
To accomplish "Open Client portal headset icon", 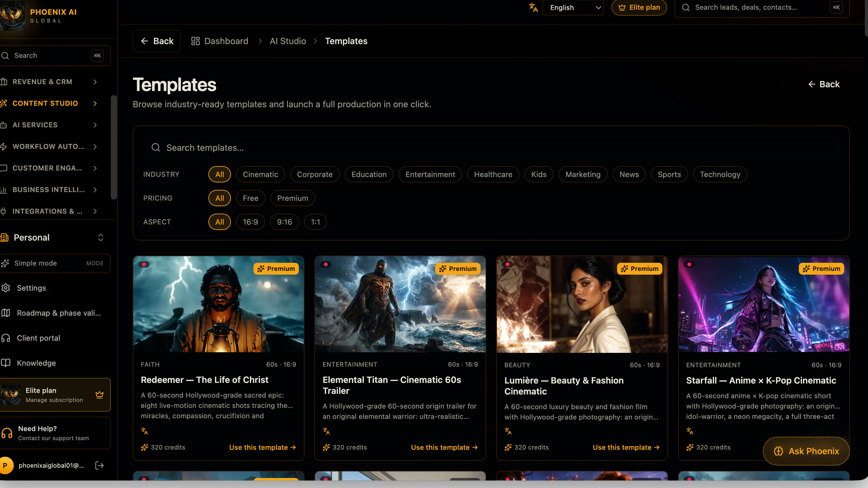I will pos(6,338).
